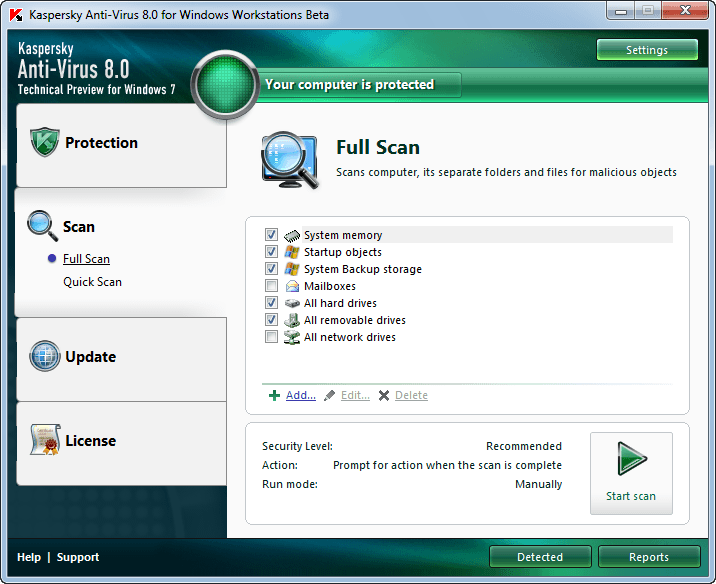716x584 pixels.
Task: Switch to Quick Scan
Action: [x=92, y=282]
